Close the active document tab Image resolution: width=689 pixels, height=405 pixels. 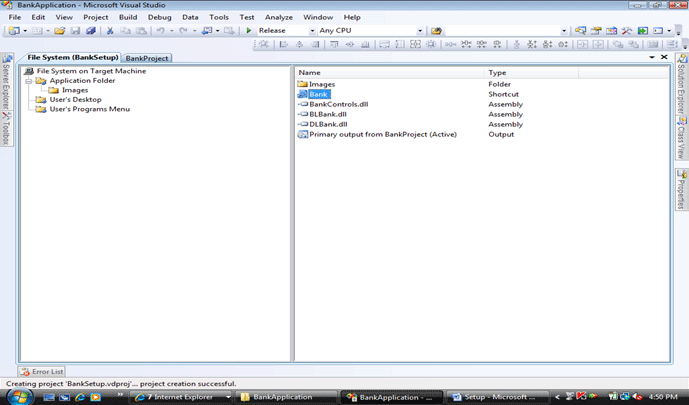click(x=664, y=57)
